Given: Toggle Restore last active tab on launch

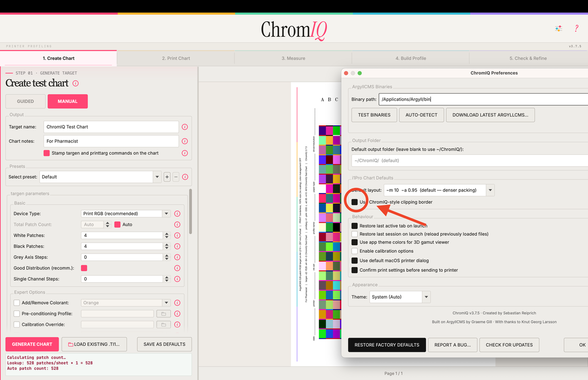Looking at the screenshot, I should pos(354,226).
